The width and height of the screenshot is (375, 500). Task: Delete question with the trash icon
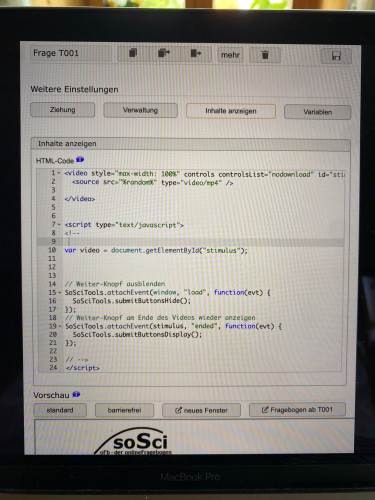point(265,55)
